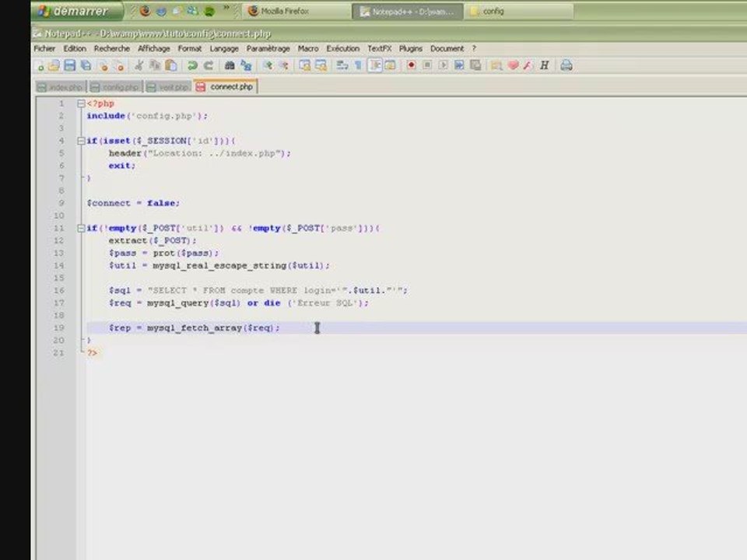747x560 pixels.
Task: Click the Replace toolbar icon
Action: tap(246, 65)
